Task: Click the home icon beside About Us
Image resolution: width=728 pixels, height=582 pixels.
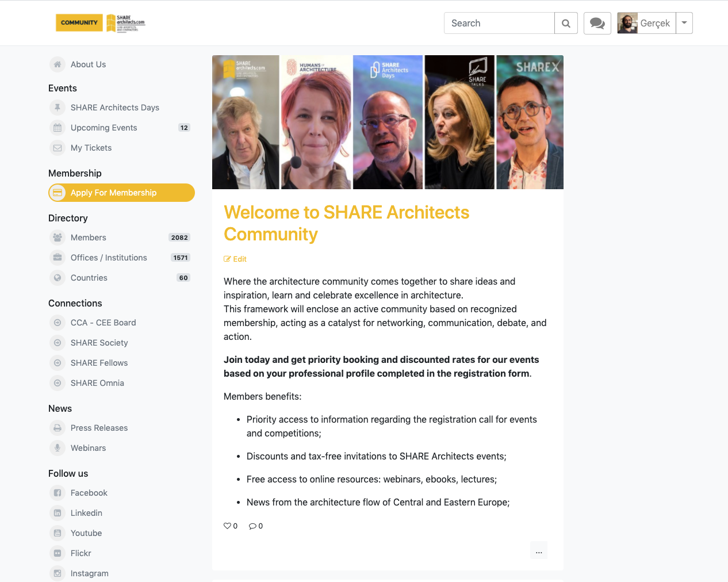Action: point(58,64)
